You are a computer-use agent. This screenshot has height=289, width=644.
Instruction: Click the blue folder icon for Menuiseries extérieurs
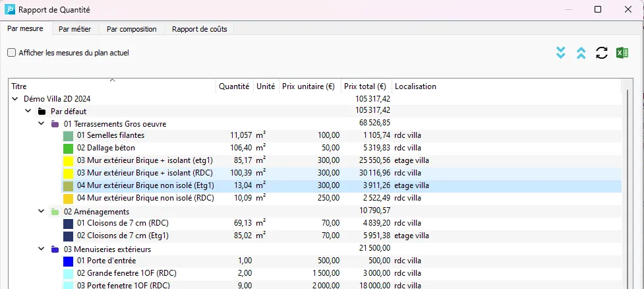(55, 249)
